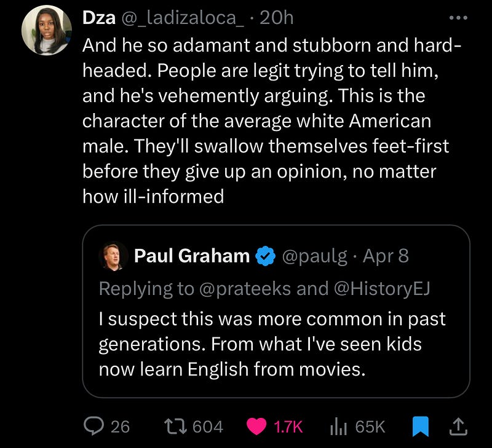Image resolution: width=492 pixels, height=448 pixels.
Task: Open the three-dot more options menu
Action: coord(458,18)
